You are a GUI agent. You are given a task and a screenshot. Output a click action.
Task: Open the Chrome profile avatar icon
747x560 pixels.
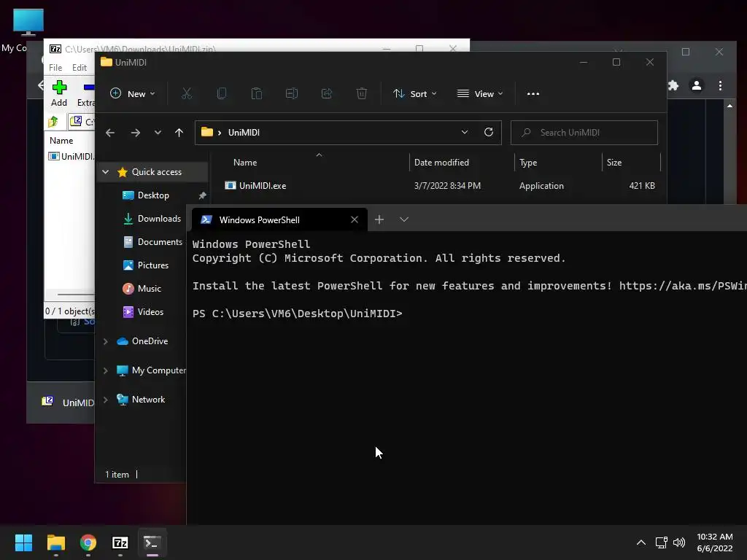697,86
